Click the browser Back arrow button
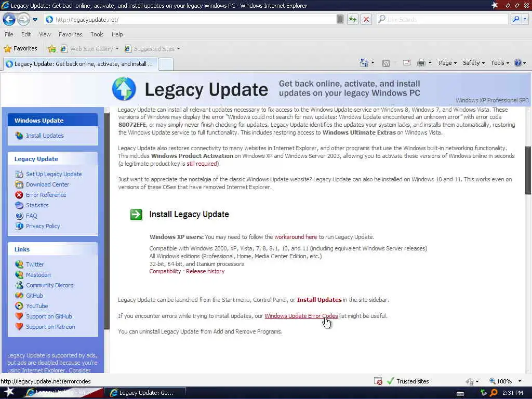 coord(9,19)
